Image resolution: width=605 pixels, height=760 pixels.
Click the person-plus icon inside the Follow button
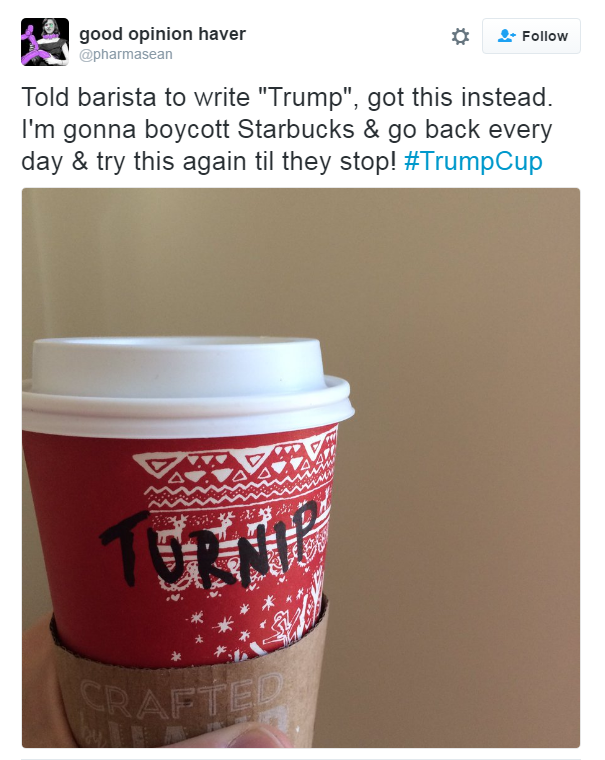506,36
